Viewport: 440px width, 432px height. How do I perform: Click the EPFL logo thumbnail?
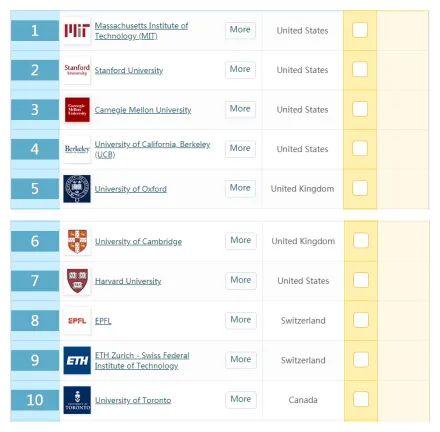[x=77, y=320]
